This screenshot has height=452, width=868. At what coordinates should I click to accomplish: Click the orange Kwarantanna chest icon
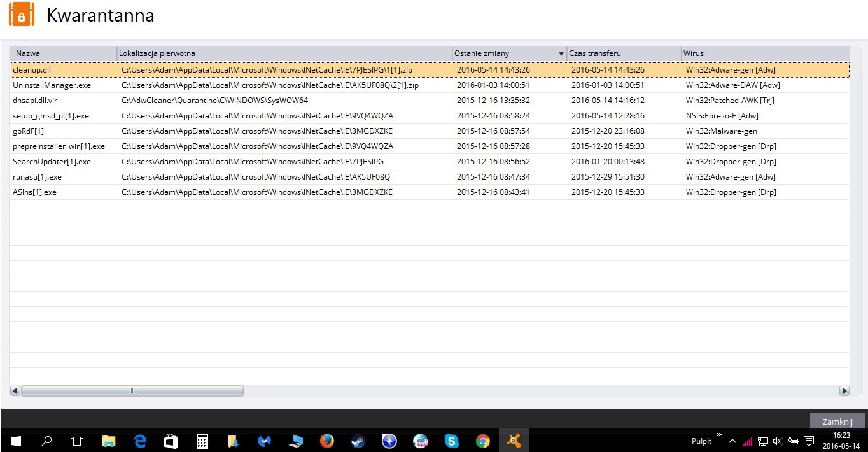tap(22, 15)
